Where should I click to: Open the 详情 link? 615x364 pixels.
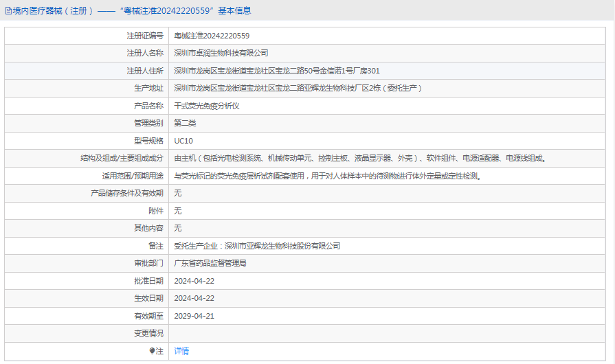pyautogui.click(x=181, y=351)
